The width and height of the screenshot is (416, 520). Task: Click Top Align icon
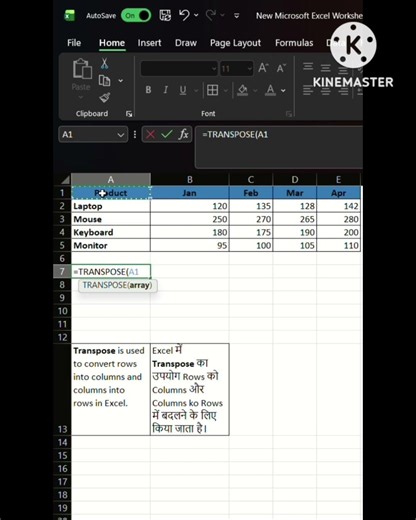pos(308,67)
